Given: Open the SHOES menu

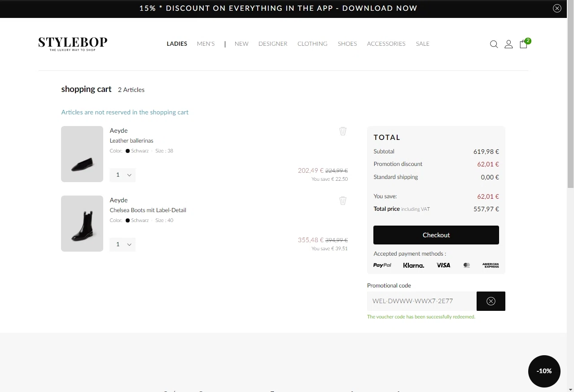Looking at the screenshot, I should (347, 44).
